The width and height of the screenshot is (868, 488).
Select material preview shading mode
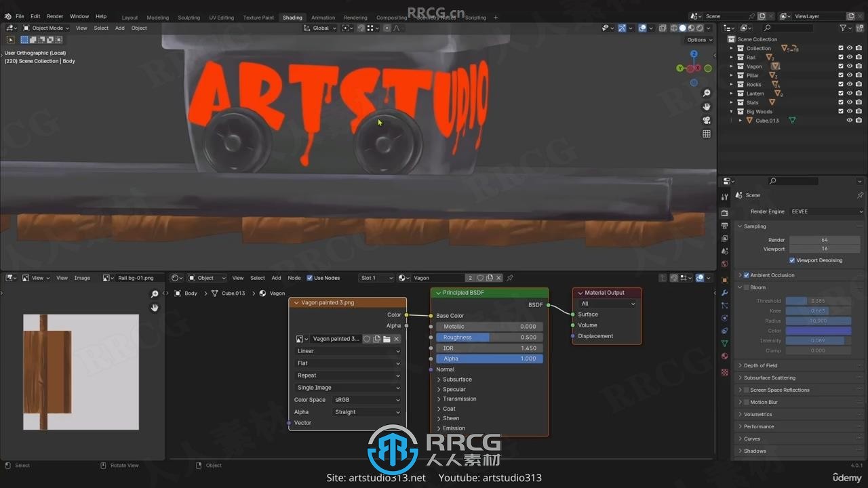click(x=692, y=28)
